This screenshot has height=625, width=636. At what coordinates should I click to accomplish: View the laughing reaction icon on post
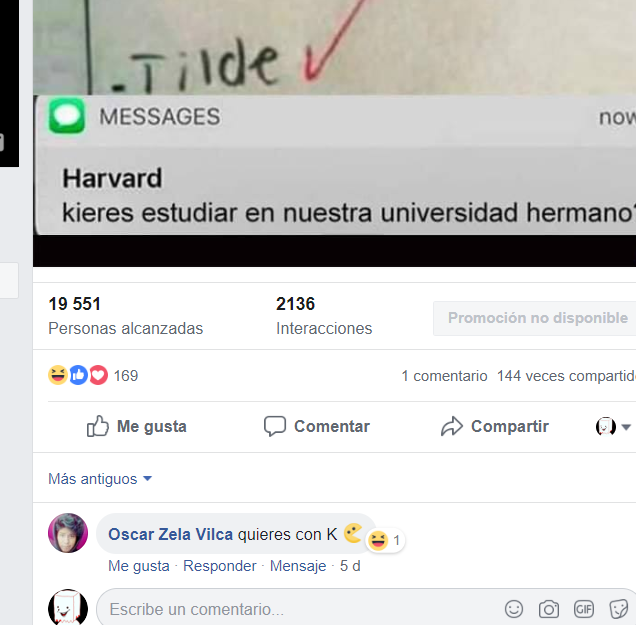pyautogui.click(x=58, y=375)
